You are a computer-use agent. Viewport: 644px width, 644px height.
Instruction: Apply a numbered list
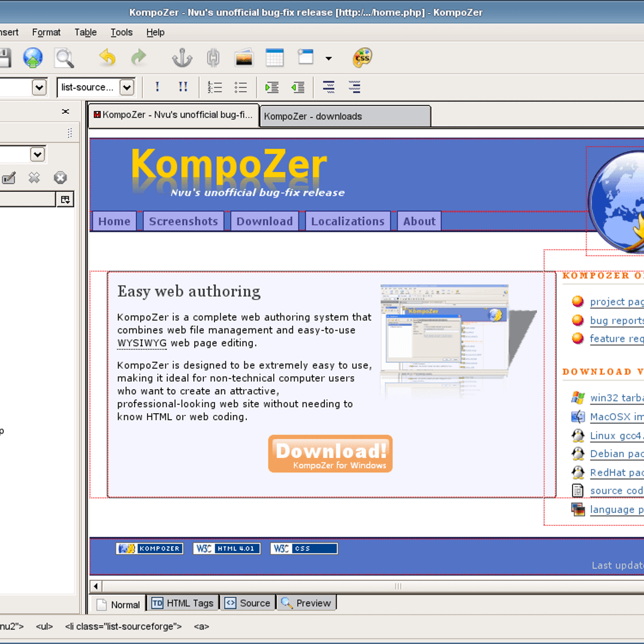(x=215, y=87)
